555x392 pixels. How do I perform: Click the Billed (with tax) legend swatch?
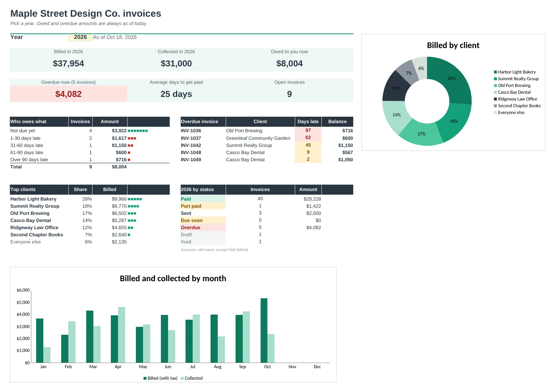pos(145,378)
